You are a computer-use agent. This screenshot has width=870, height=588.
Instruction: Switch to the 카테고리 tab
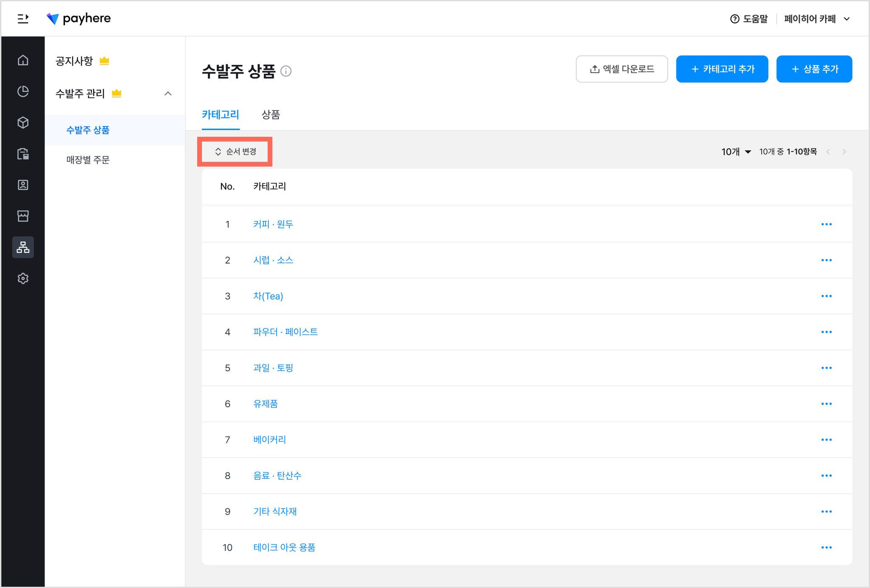pos(220,115)
